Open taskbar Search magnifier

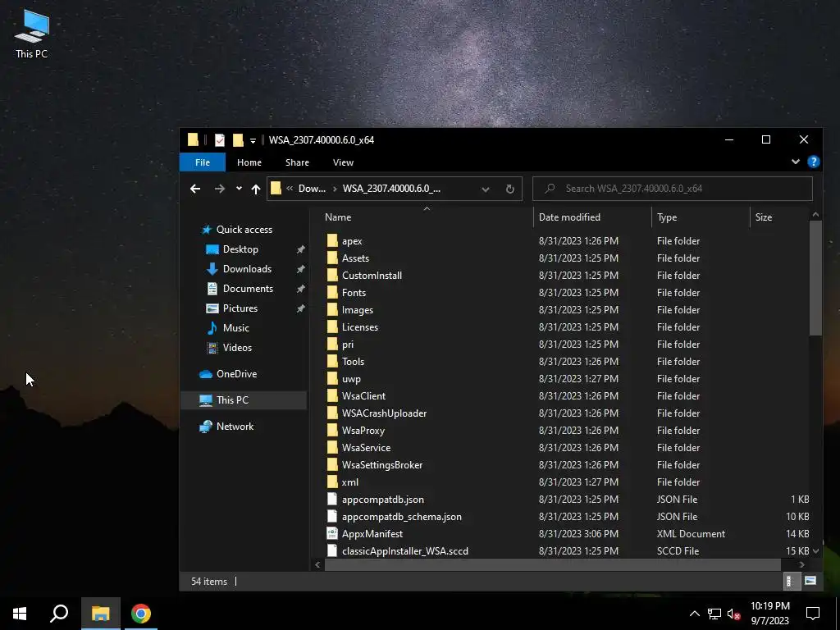point(59,614)
